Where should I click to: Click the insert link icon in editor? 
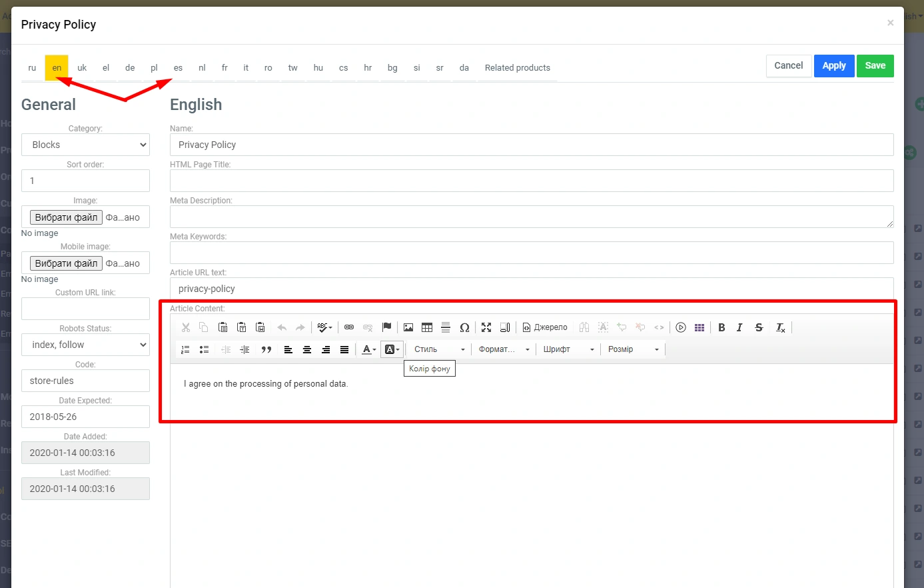[x=349, y=327]
